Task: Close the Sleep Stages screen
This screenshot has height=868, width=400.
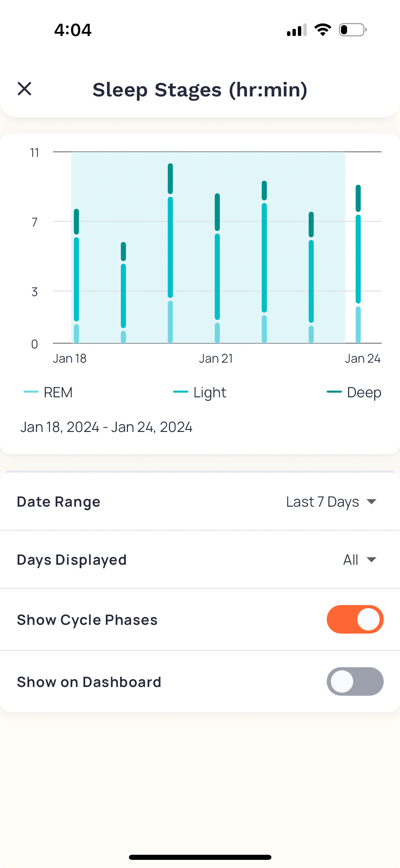Action: (x=24, y=89)
